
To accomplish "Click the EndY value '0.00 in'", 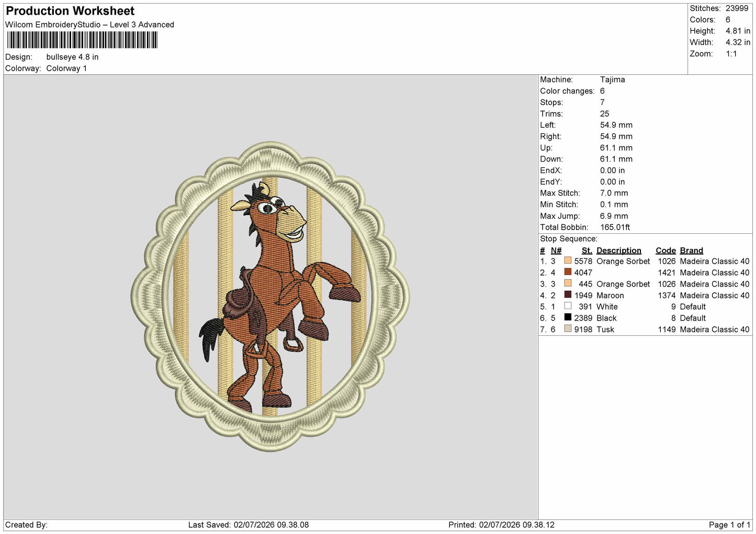I will tap(613, 182).
